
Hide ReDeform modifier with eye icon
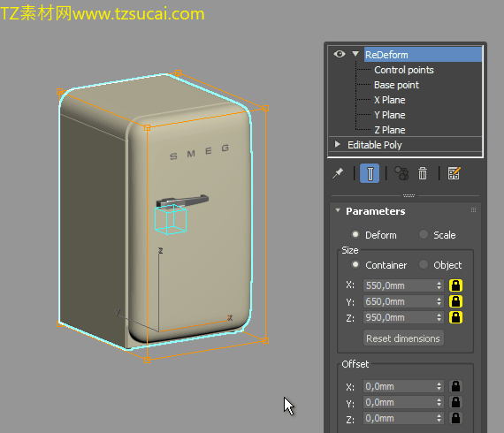(340, 54)
